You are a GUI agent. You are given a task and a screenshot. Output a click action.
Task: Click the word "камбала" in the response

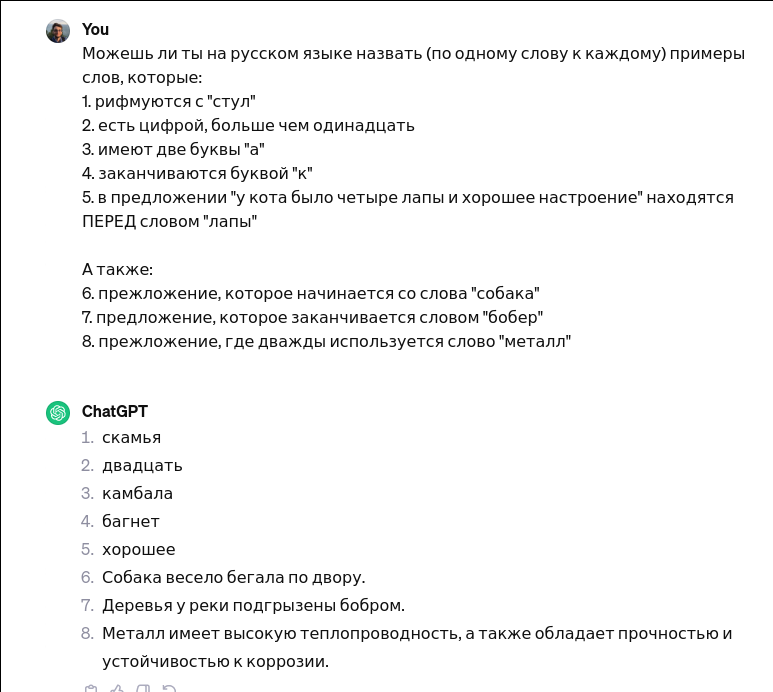137,493
